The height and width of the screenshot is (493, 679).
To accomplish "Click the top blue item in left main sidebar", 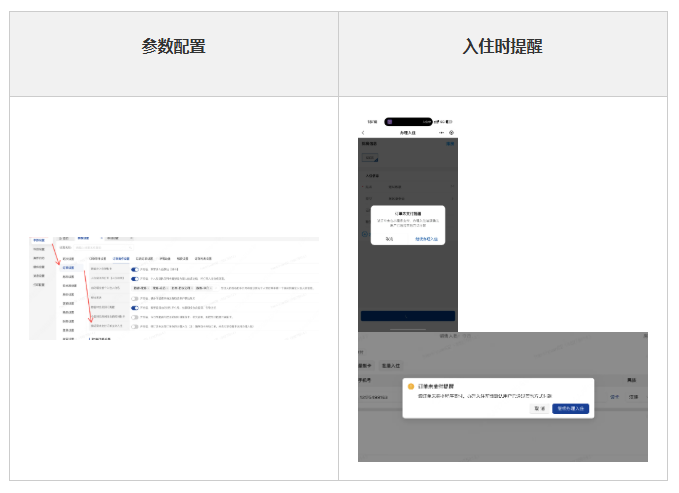I will [39, 240].
